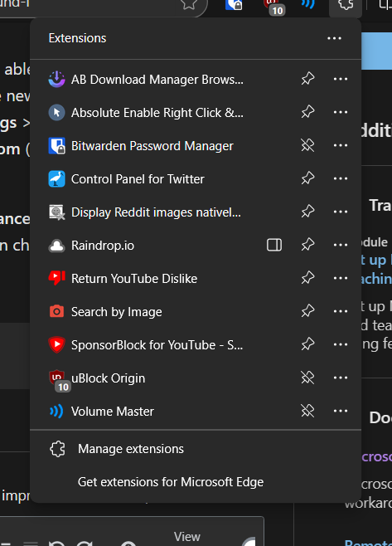Screen dimensions: 392x546
Task: Click the View label at page bottom
Action: click(187, 537)
